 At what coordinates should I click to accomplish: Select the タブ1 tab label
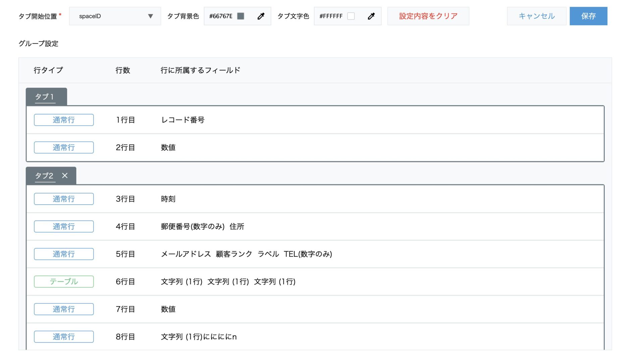click(x=44, y=97)
